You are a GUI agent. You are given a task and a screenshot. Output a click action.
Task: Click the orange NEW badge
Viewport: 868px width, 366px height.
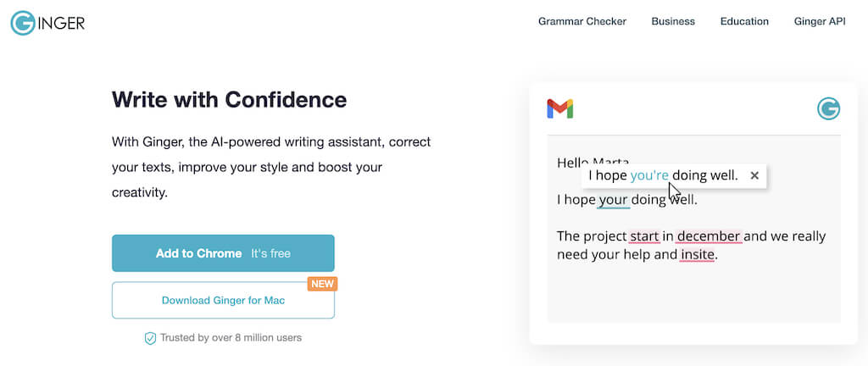(322, 284)
